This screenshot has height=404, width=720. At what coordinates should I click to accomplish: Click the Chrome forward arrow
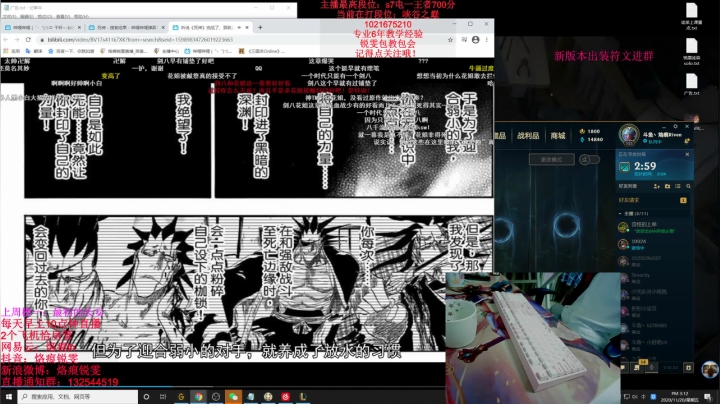coord(17,40)
